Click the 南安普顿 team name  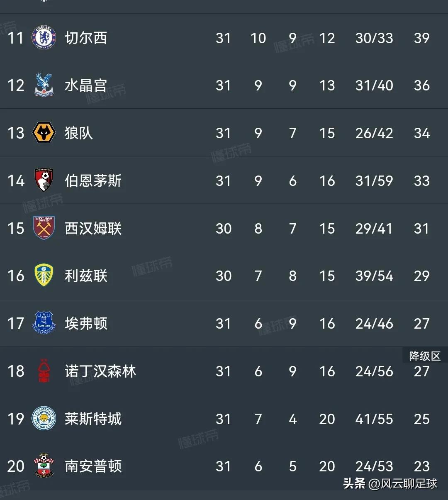pyautogui.click(x=93, y=466)
